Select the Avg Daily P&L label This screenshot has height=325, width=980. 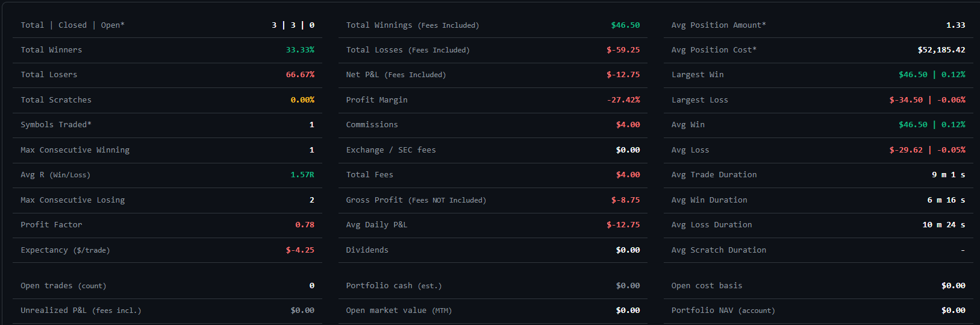(x=376, y=225)
